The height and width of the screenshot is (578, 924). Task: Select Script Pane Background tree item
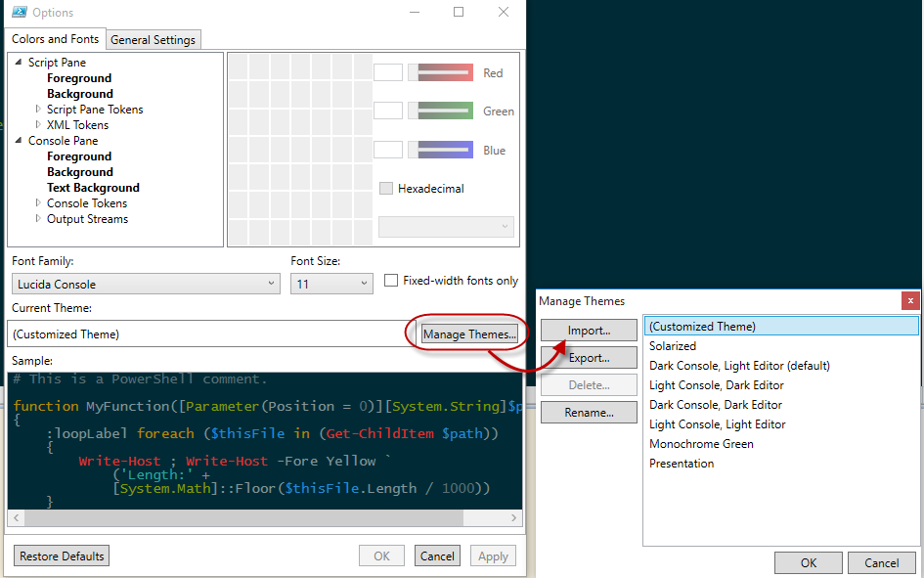[80, 94]
